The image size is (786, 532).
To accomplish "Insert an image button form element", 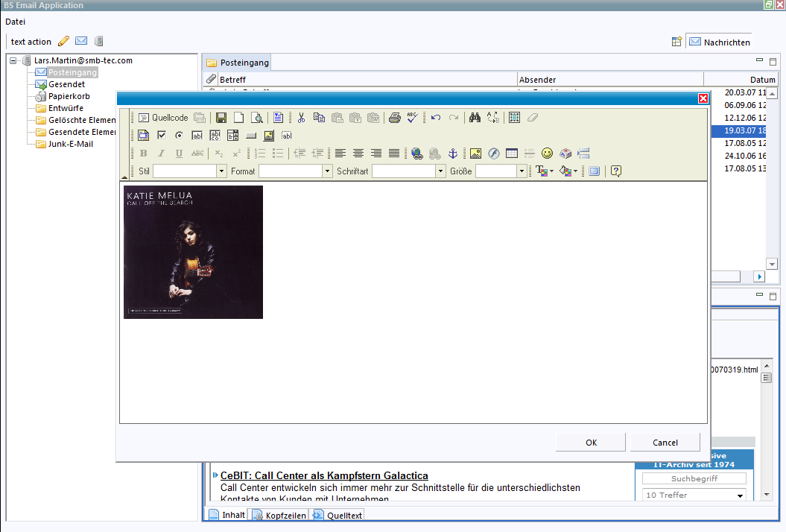I will pos(269,136).
